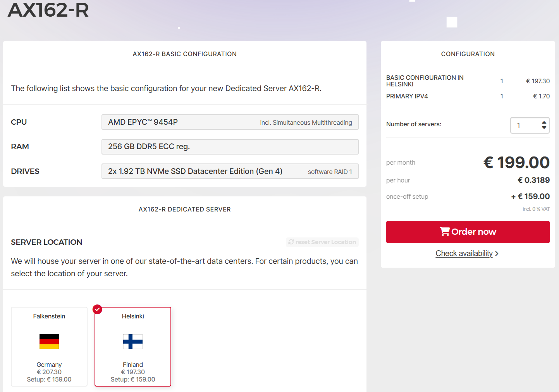Click the DRIVES field with NVMe SSD
The height and width of the screenshot is (392, 559).
(230, 171)
